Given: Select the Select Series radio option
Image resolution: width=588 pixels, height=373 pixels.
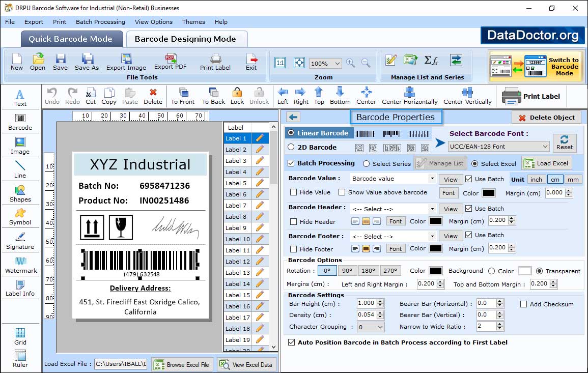Looking at the screenshot, I should point(367,164).
